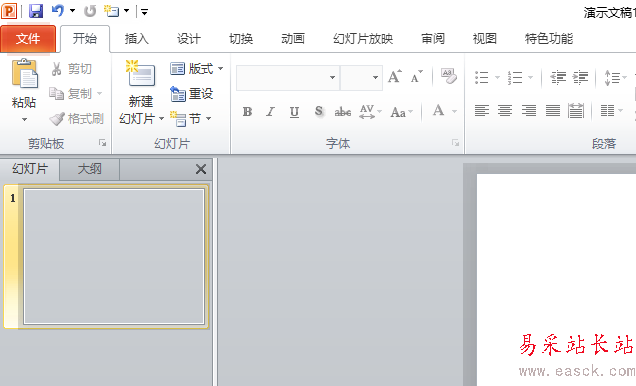This screenshot has width=636, height=386.
Task: Click the distributed alignment icon
Action: (576, 111)
